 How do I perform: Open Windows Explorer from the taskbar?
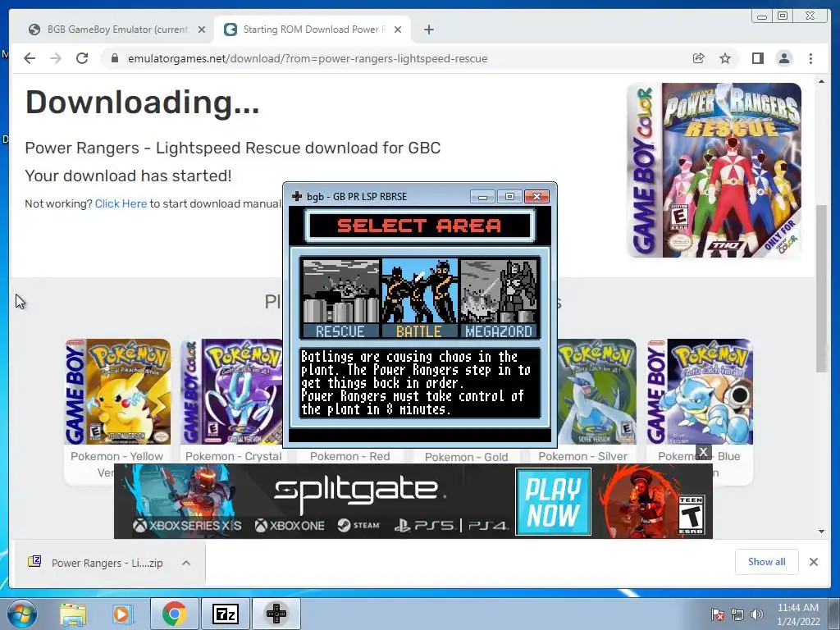tap(73, 614)
